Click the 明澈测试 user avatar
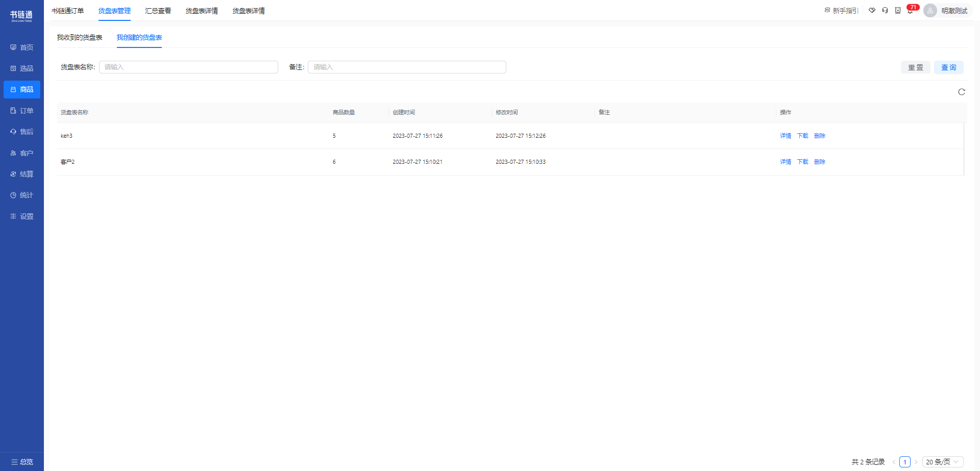The image size is (980, 471). 930,11
